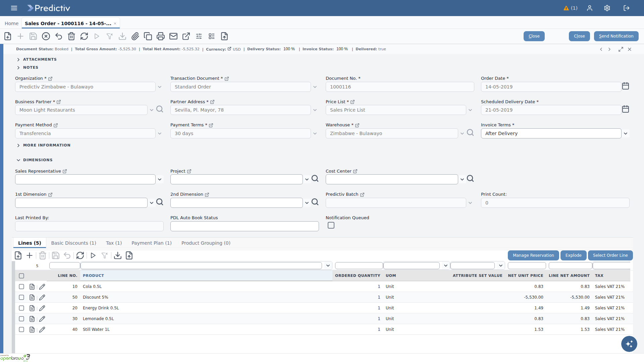Screen dimensions: 644x362
Task: Toggle Notification Queued checkbox
Action: click(x=331, y=225)
